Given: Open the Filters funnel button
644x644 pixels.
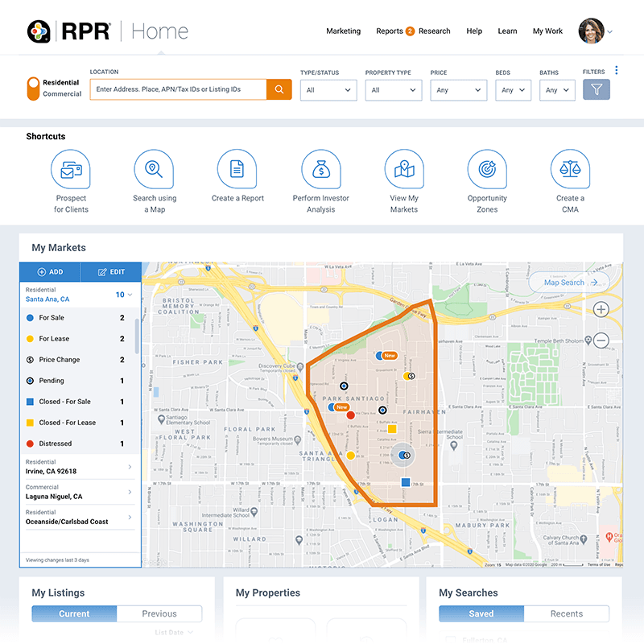Looking at the screenshot, I should point(596,89).
